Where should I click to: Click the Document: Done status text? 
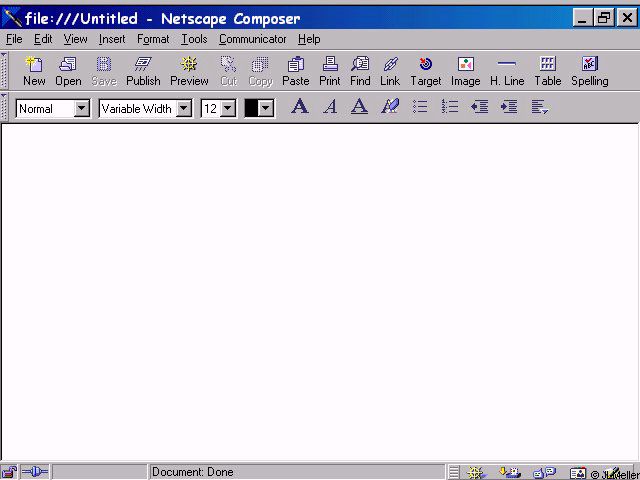point(193,472)
